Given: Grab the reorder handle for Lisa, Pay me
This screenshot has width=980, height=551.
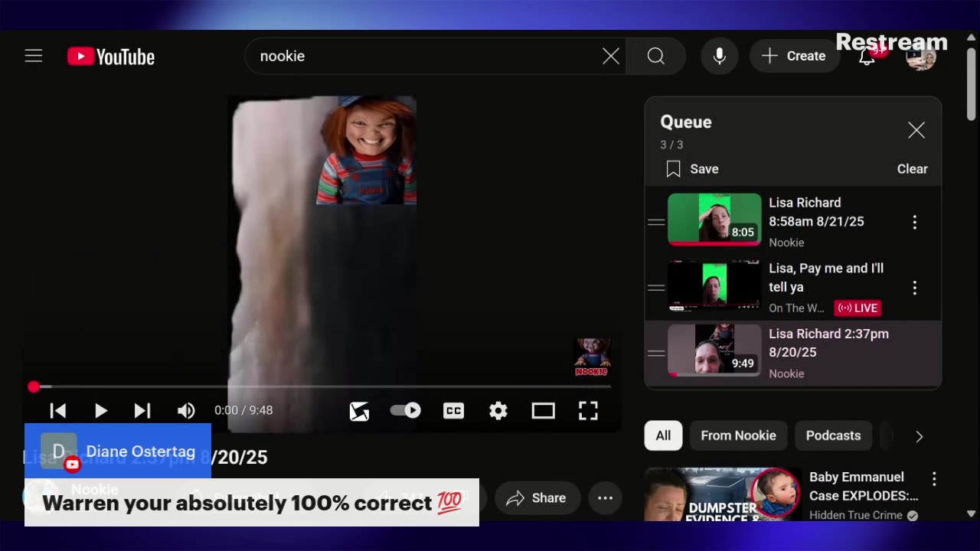Looking at the screenshot, I should [656, 288].
